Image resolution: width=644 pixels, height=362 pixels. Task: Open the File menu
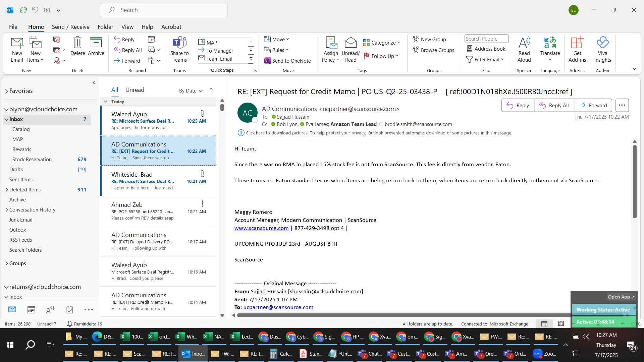[x=13, y=27]
